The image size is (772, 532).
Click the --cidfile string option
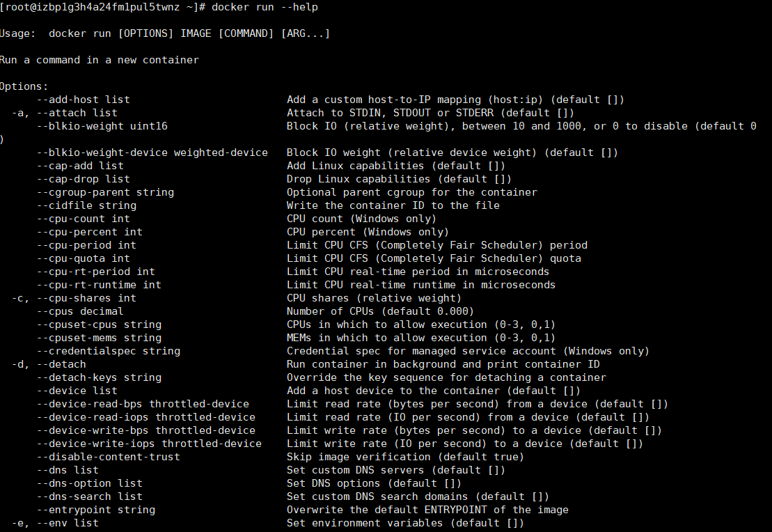click(86, 206)
